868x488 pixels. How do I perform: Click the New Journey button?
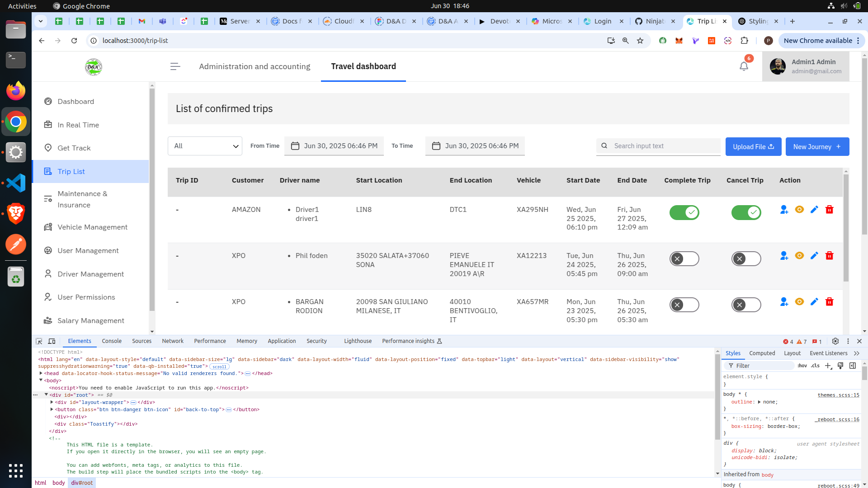[x=817, y=147]
